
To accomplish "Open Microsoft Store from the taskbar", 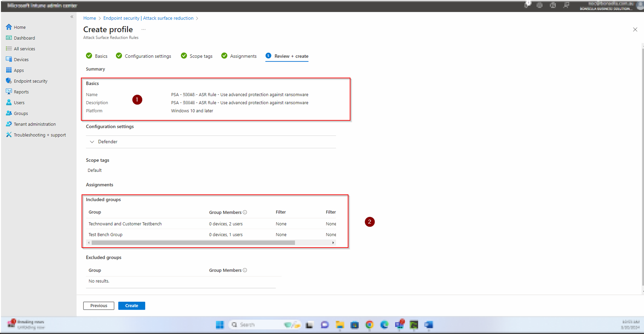I will coord(354,325).
